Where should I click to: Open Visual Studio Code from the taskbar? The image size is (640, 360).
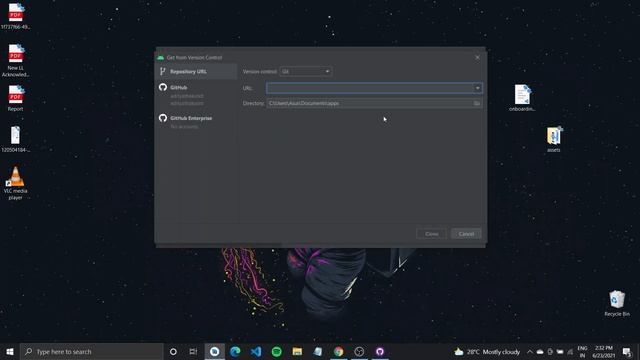tap(256, 351)
